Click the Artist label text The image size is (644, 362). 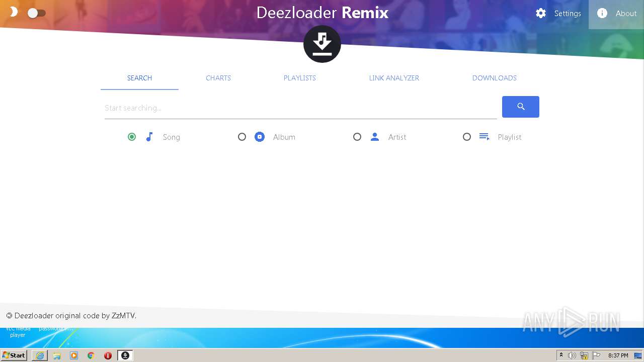point(397,137)
